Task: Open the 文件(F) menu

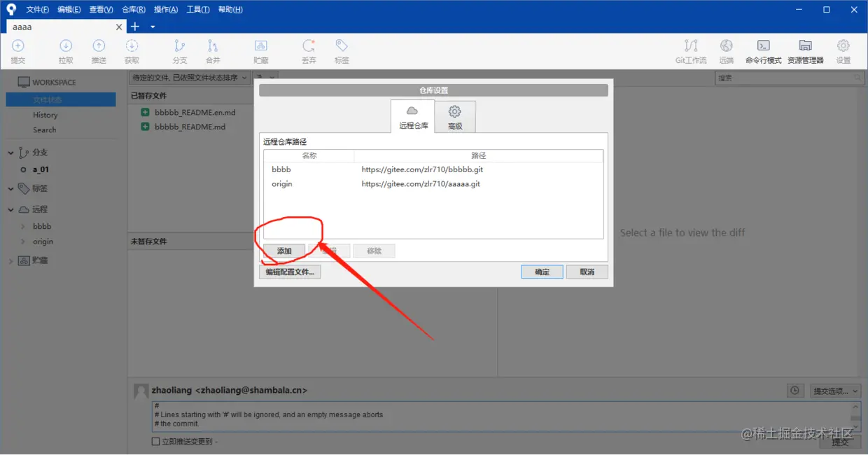Action: (x=37, y=10)
